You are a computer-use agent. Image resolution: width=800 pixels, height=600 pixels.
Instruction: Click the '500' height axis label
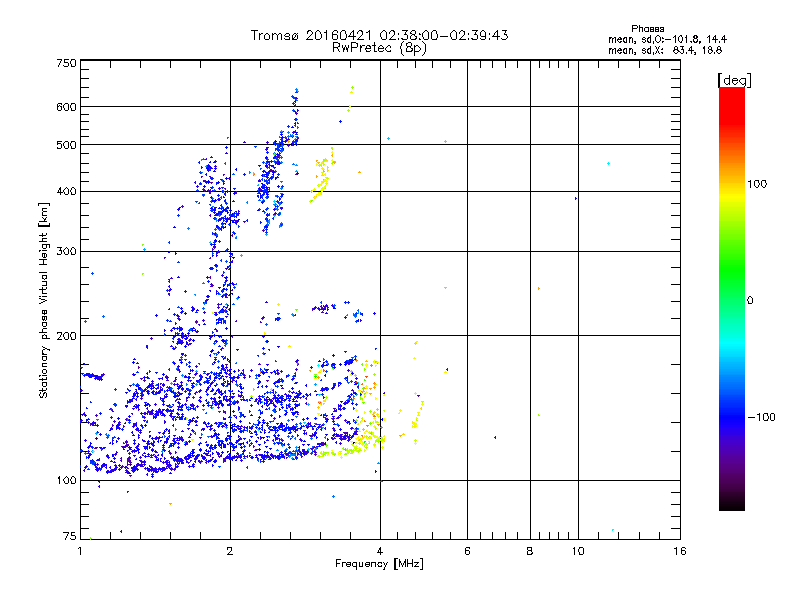tap(66, 145)
